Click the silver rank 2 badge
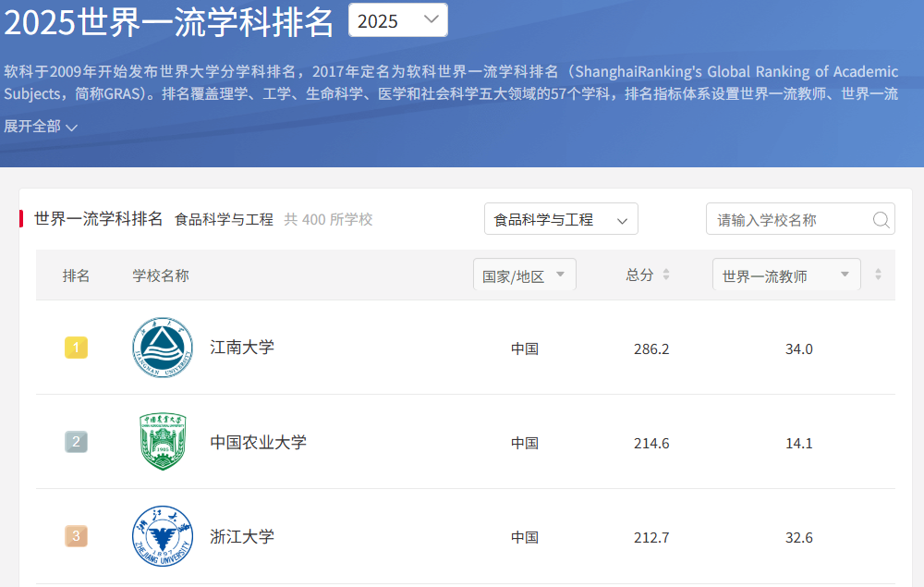This screenshot has width=924, height=587. tap(76, 442)
